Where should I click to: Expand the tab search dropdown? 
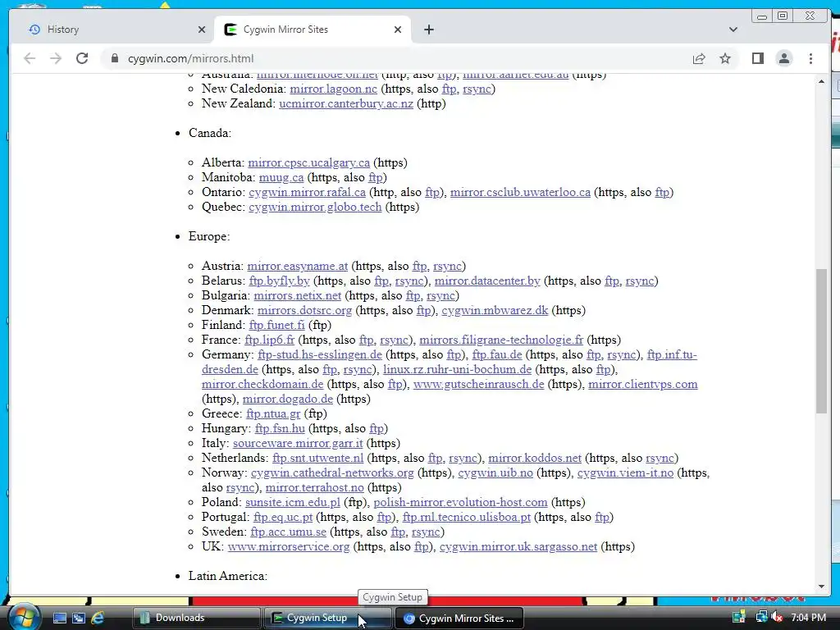pos(733,30)
